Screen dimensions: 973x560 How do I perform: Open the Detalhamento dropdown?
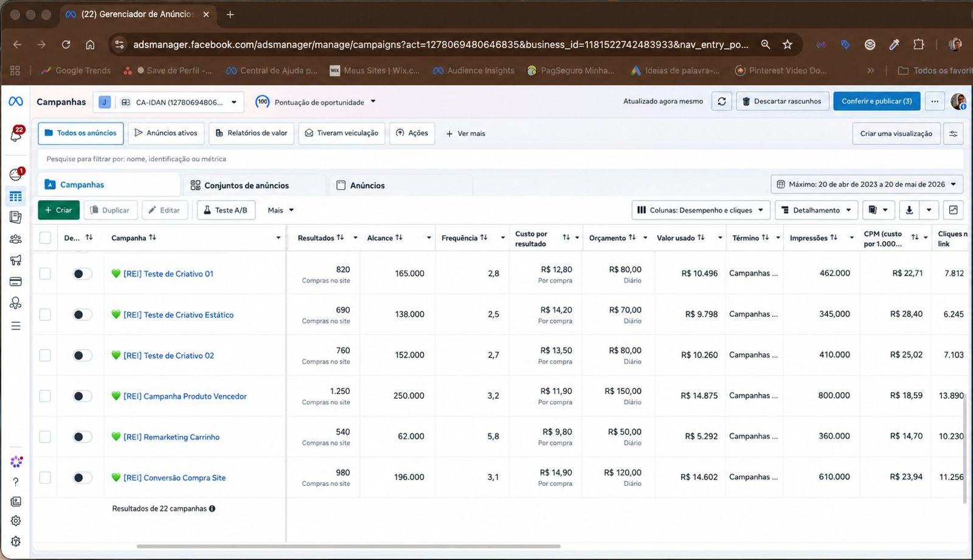point(817,210)
